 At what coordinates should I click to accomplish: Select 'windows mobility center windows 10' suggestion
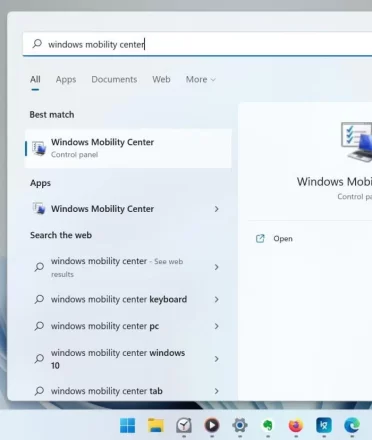click(128, 359)
